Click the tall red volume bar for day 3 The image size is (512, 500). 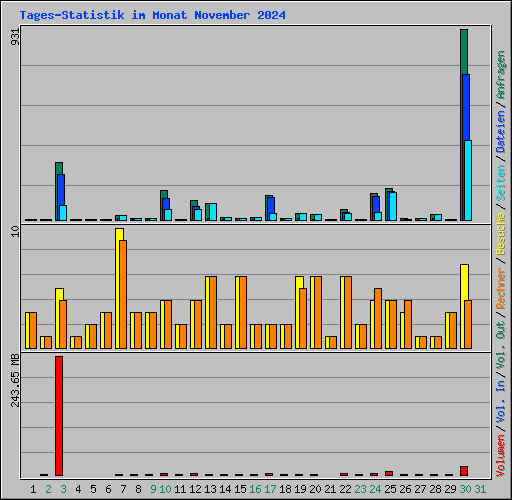pyautogui.click(x=59, y=416)
